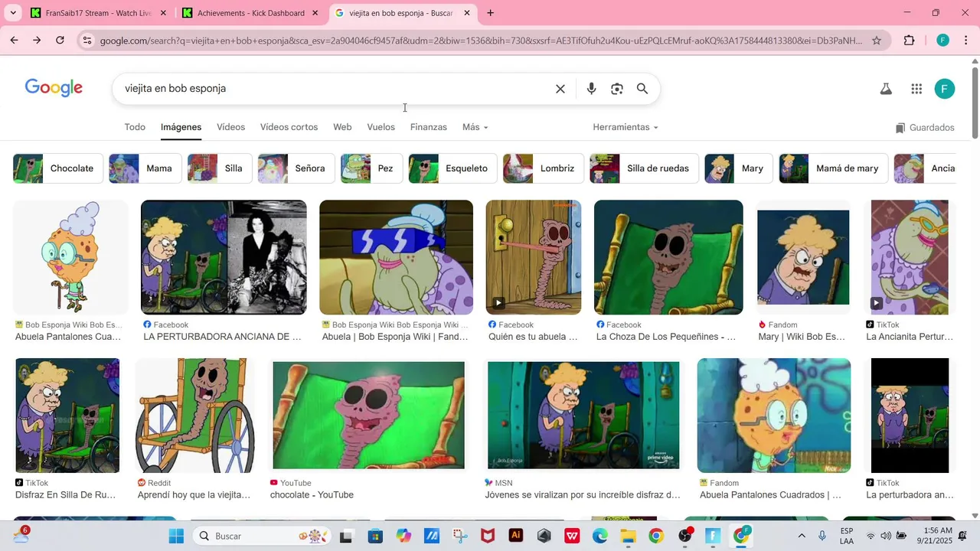Image resolution: width=980 pixels, height=551 pixels.
Task: Open the LA PERTURBADORA ANCIANA Facebook image
Action: click(x=224, y=257)
